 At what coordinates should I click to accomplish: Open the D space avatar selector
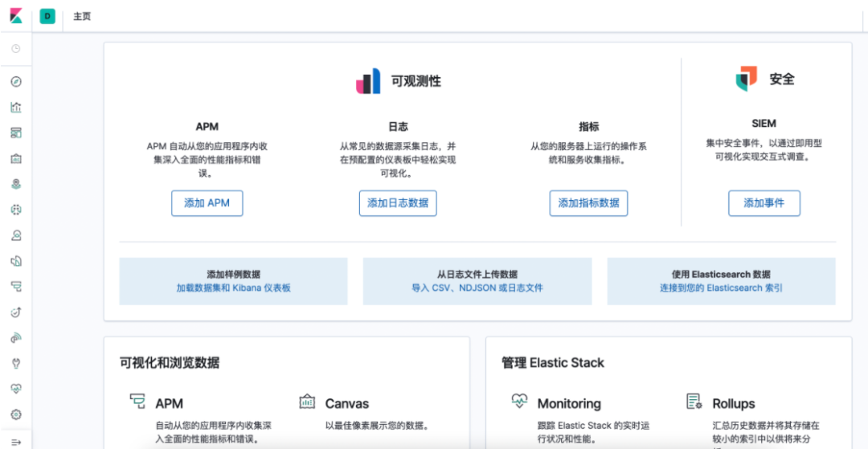click(47, 17)
